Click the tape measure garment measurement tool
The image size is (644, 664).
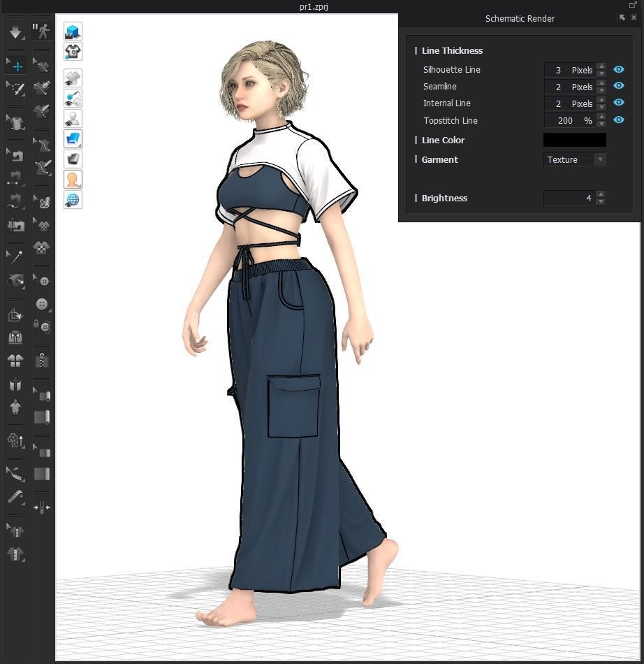15,497
